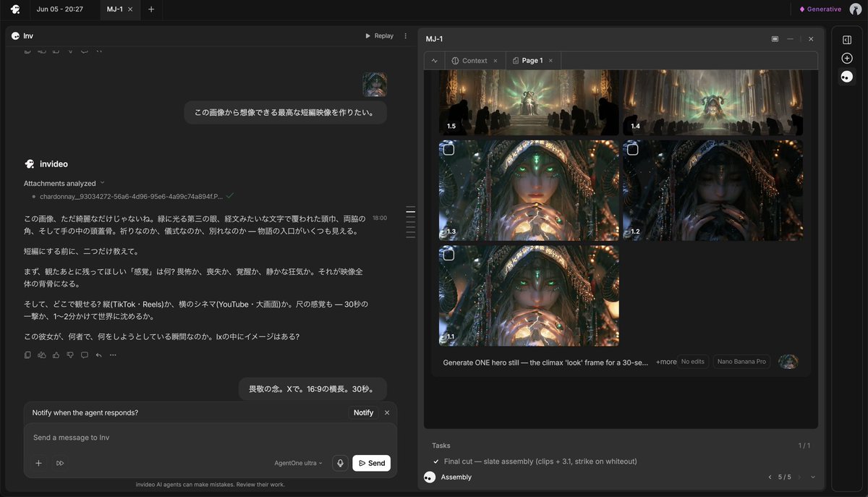Open the user profile avatar

[855, 9]
